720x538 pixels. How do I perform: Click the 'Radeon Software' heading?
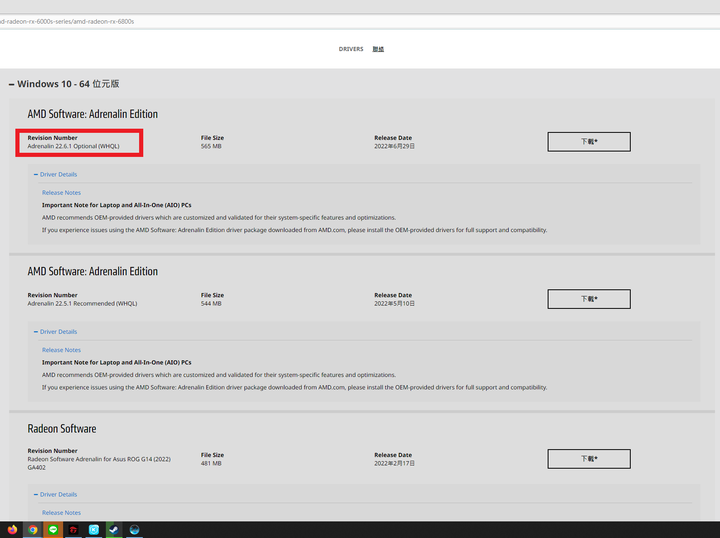point(62,429)
